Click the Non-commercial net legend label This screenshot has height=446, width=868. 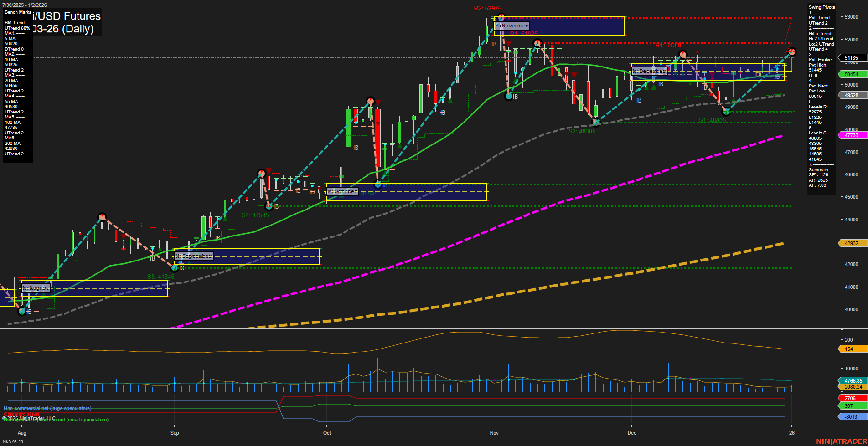pyautogui.click(x=47, y=409)
